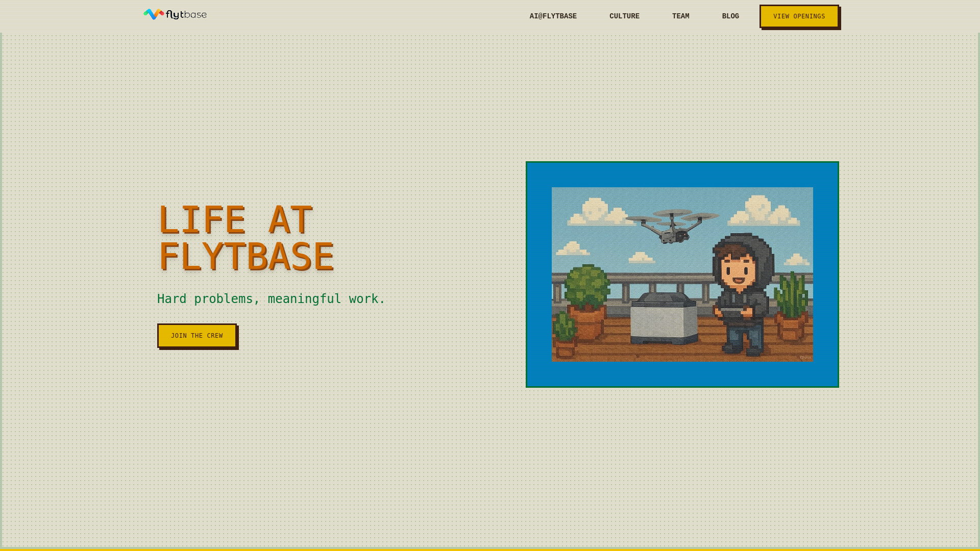Click the VIEW OPENINGS button
The width and height of the screenshot is (980, 551).
(x=799, y=16)
